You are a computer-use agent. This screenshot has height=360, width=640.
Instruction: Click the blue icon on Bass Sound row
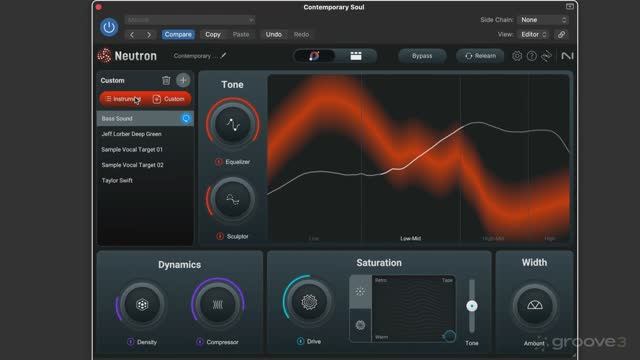[x=186, y=118]
